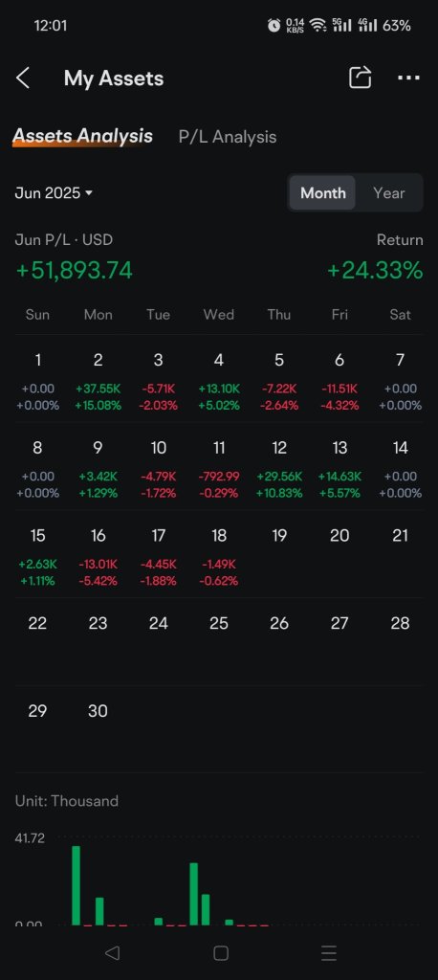
Task: Open the recent apps menu icon
Action: coord(329,952)
